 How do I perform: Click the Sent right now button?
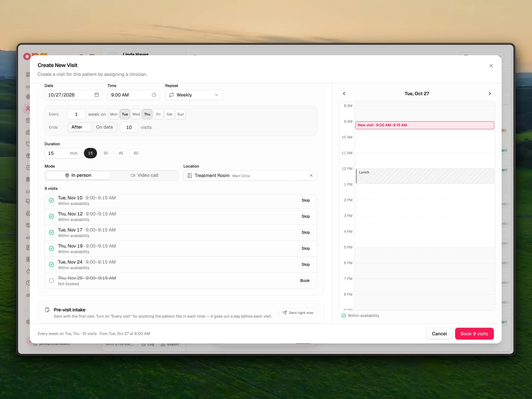pos(298,313)
